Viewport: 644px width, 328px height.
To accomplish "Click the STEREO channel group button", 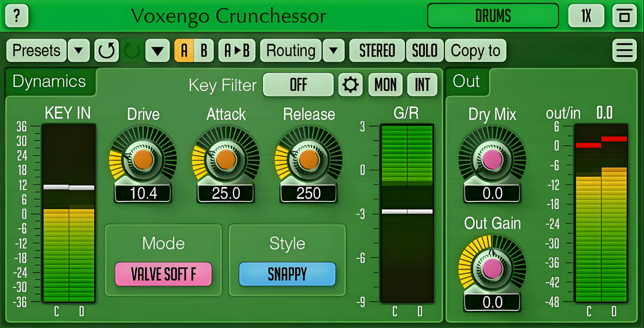I will tap(377, 50).
